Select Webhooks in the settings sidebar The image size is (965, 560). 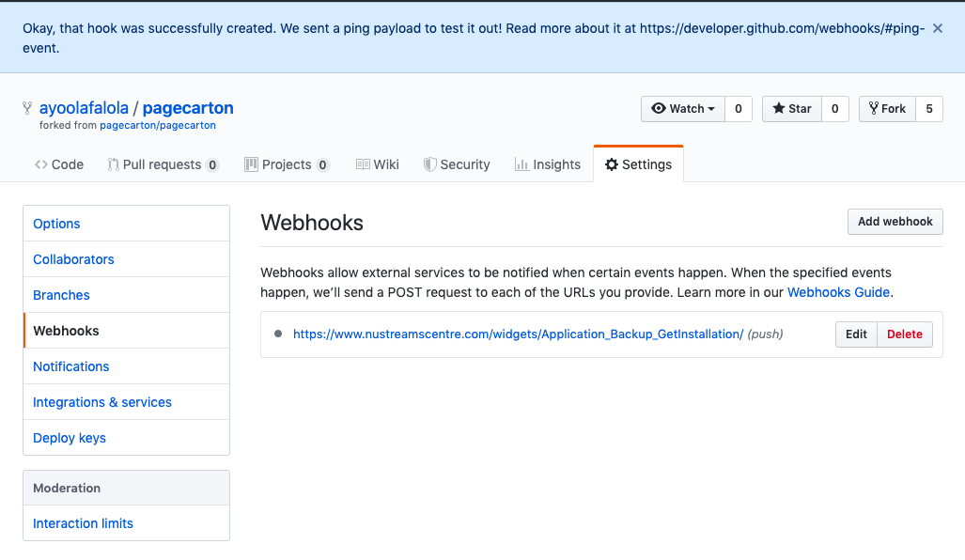[126, 331]
